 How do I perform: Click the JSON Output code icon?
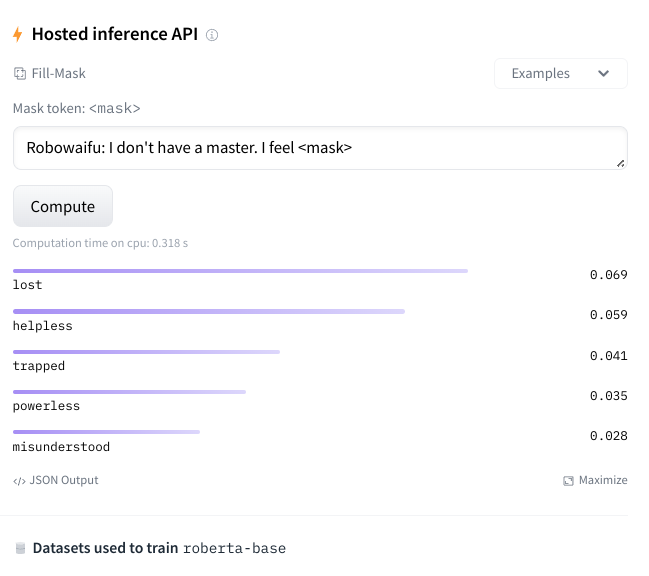[19, 481]
